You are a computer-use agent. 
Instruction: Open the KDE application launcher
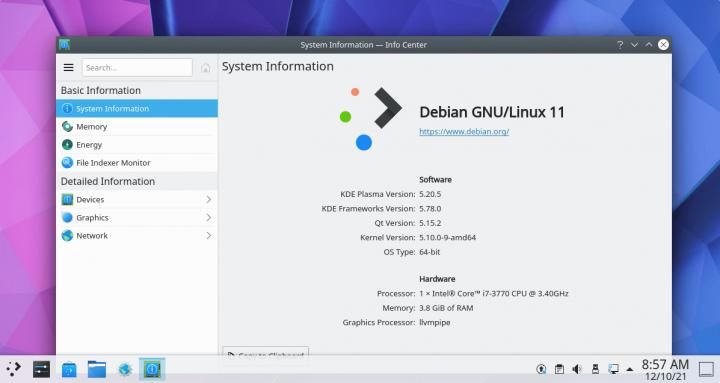pyautogui.click(x=13, y=369)
